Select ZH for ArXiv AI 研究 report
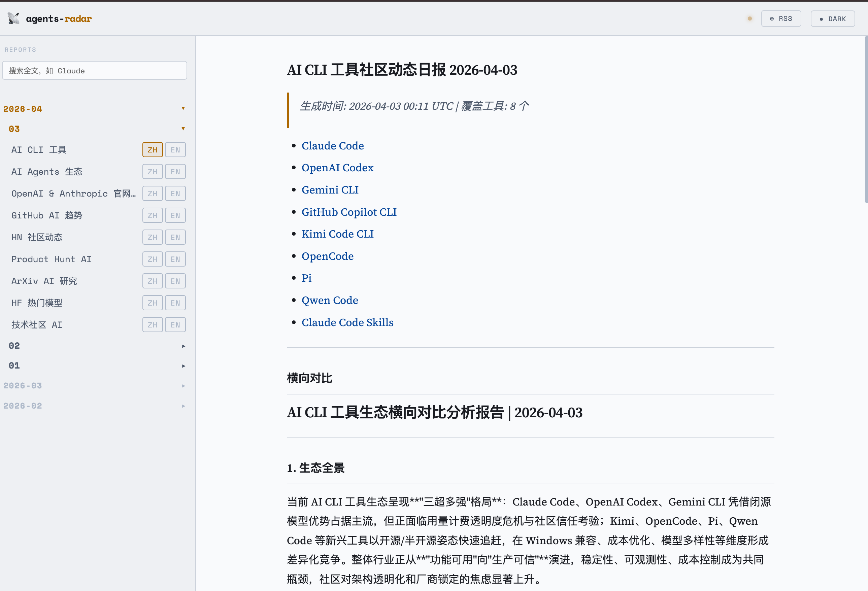 click(x=153, y=281)
